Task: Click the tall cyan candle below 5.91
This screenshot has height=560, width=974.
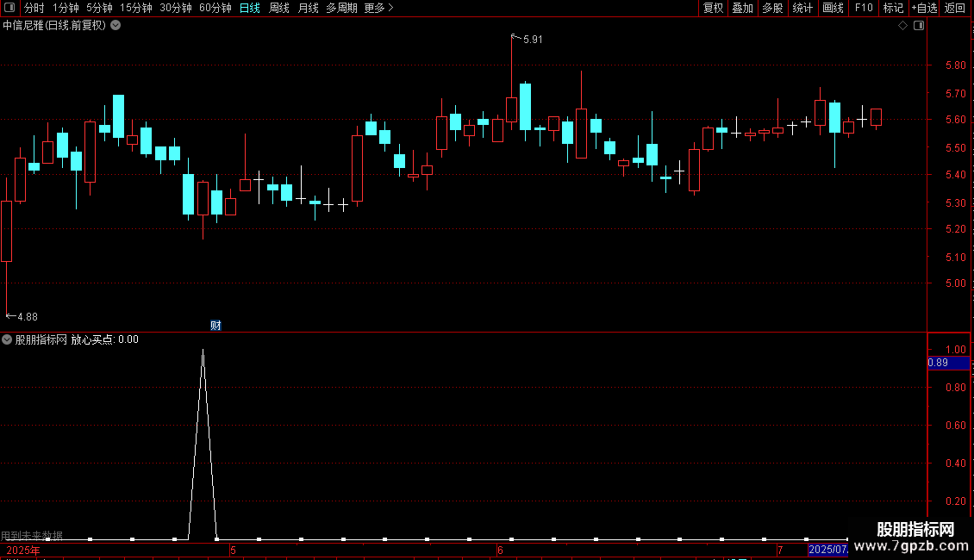Action: point(526,106)
